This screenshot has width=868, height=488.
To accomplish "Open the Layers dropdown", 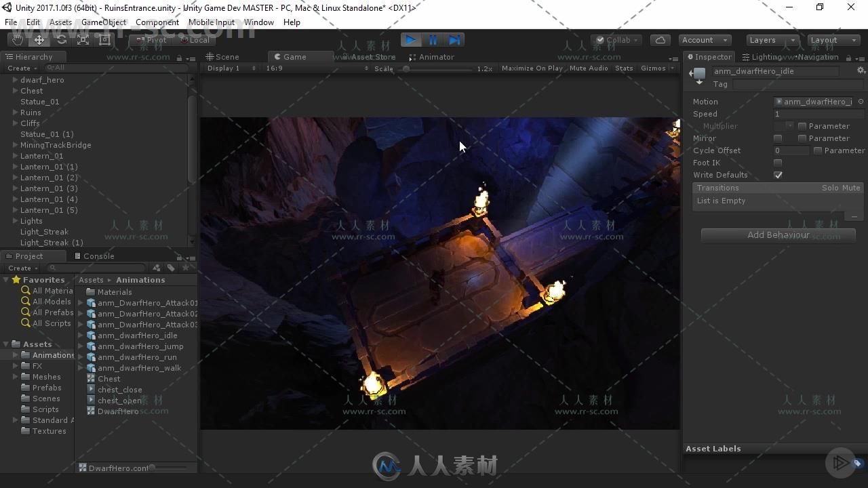I will (x=772, y=40).
